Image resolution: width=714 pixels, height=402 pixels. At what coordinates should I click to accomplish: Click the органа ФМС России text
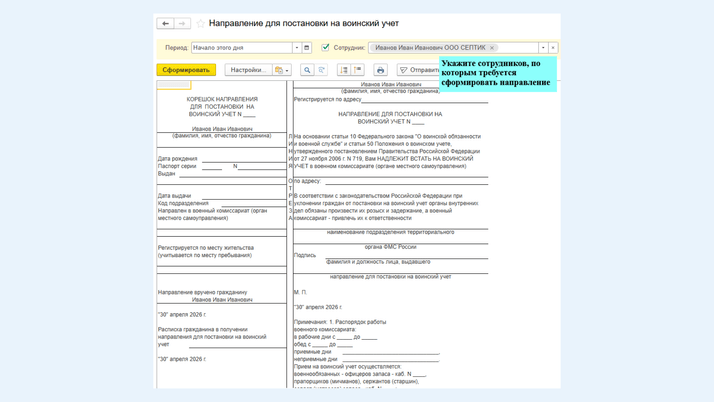(x=391, y=247)
